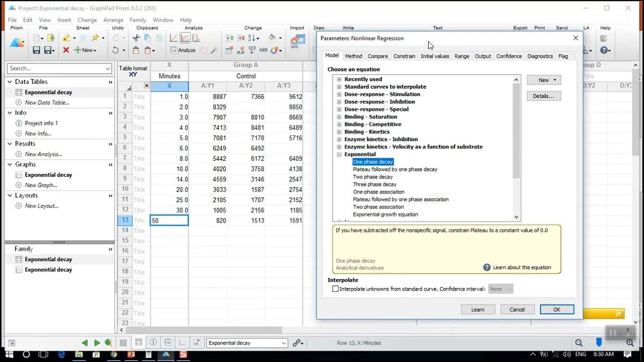Click New Data Table... in navigator
This screenshot has height=362, width=644.
click(x=47, y=103)
